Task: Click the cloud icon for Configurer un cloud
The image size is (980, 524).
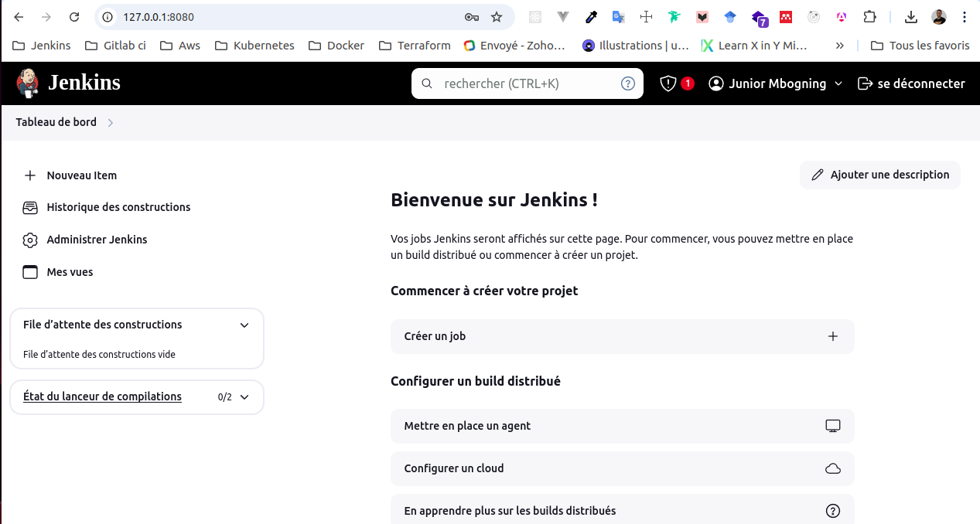Action: [832, 468]
